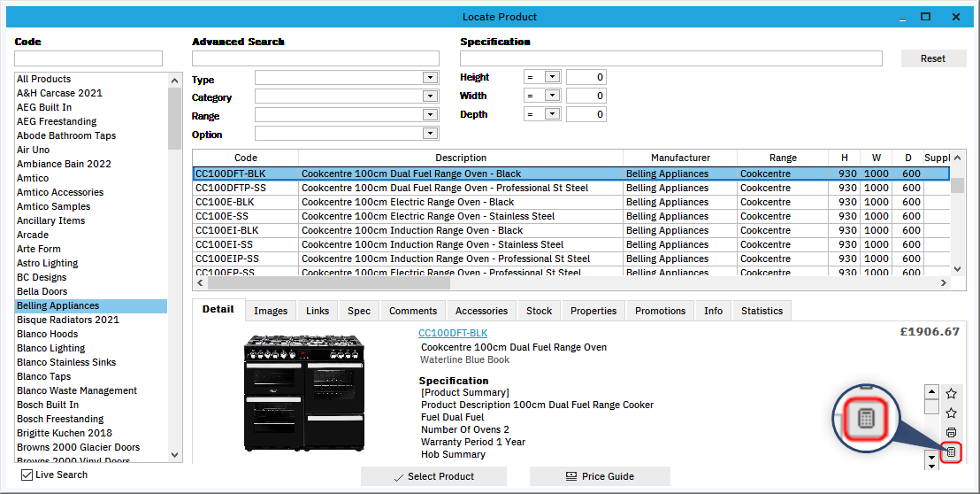Open the Option dropdown
Screen dimensions: 980x494
(429, 133)
